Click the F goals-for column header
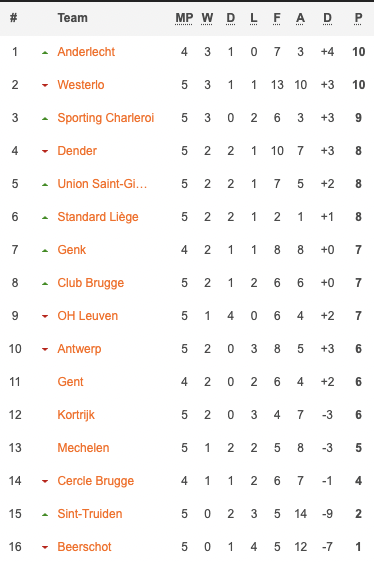374x562 pixels. [277, 18]
